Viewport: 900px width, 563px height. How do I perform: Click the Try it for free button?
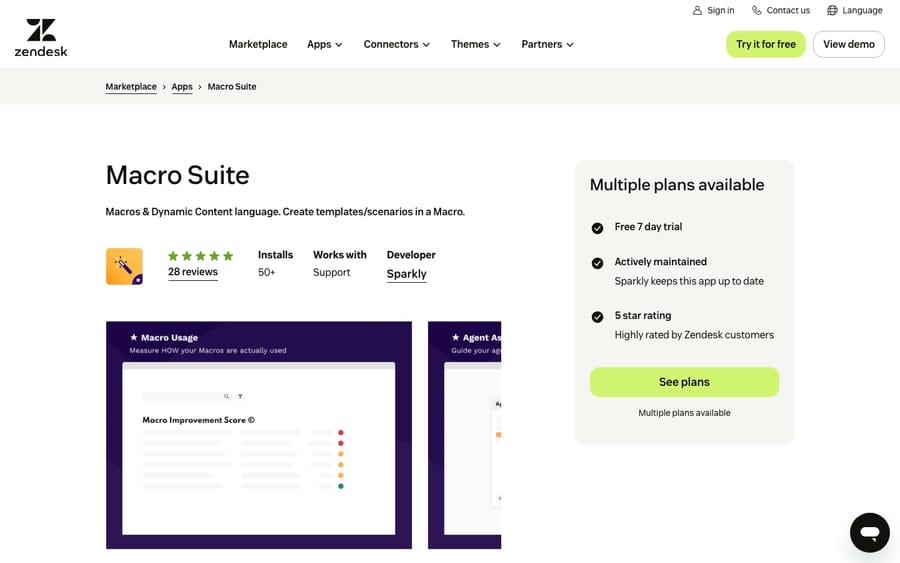(x=766, y=44)
